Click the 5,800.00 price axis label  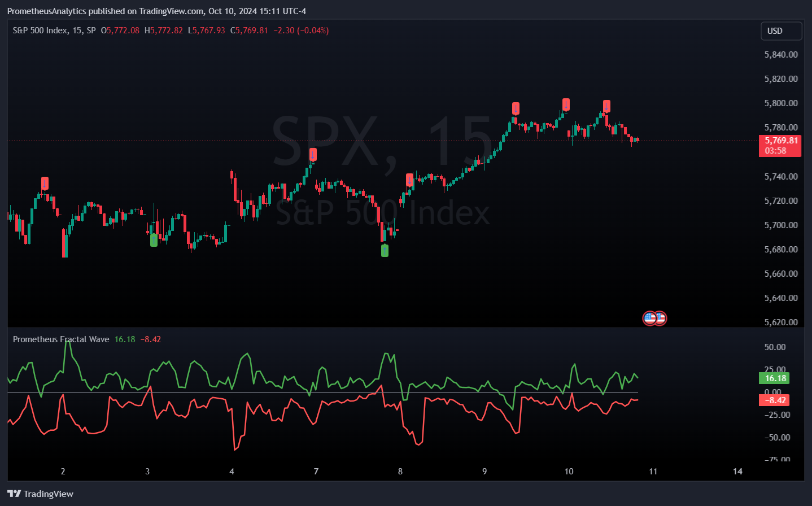[x=781, y=103]
